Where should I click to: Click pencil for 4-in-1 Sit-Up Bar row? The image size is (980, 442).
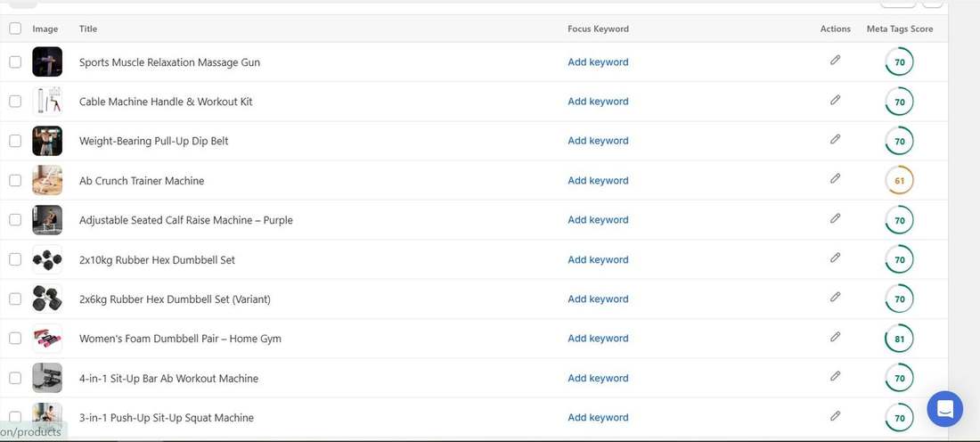pyautogui.click(x=835, y=376)
